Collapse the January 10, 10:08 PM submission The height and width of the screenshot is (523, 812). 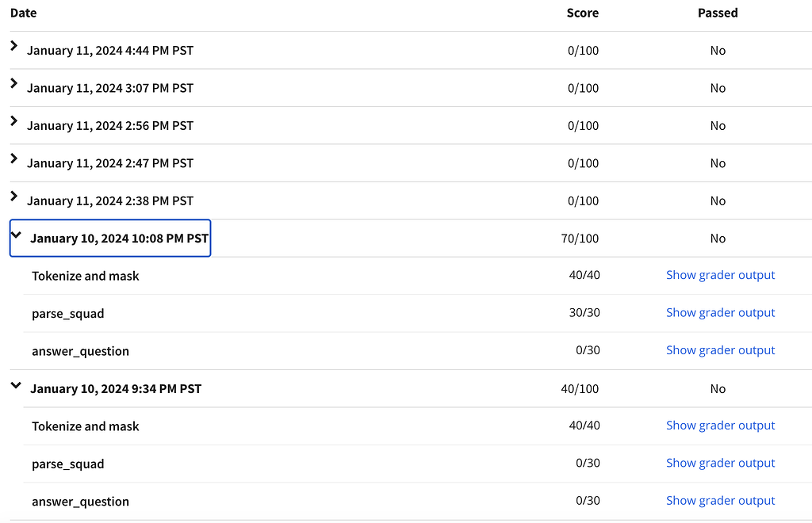tap(16, 235)
